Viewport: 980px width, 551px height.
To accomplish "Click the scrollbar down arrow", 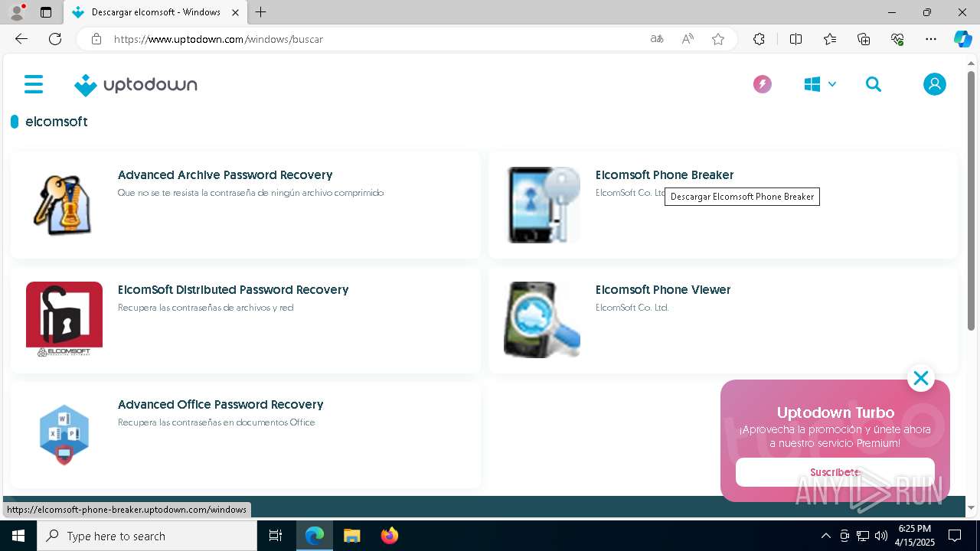I will (x=971, y=507).
